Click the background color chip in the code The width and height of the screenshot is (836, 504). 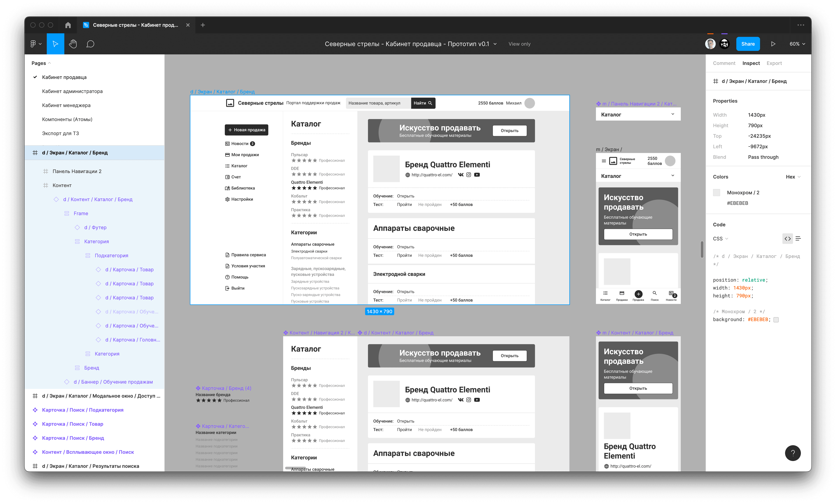tap(776, 320)
